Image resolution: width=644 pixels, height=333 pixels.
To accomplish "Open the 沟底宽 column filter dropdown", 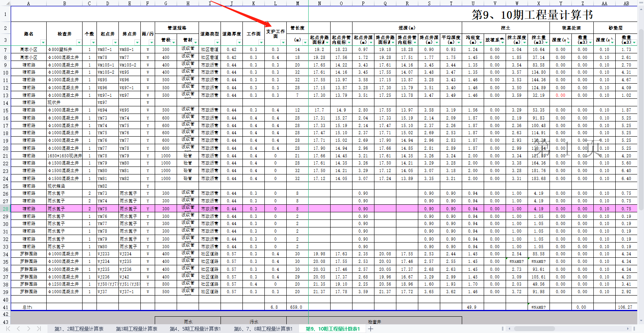I will coord(481,42).
